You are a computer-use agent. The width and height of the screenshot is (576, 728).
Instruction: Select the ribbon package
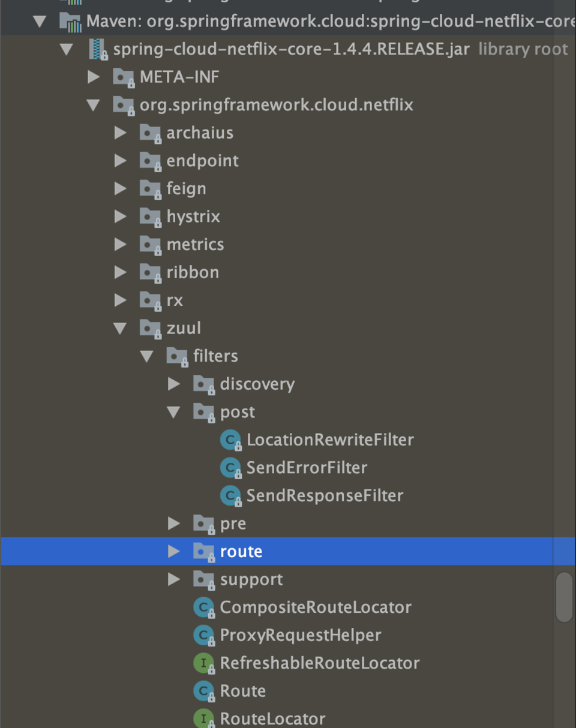point(192,272)
